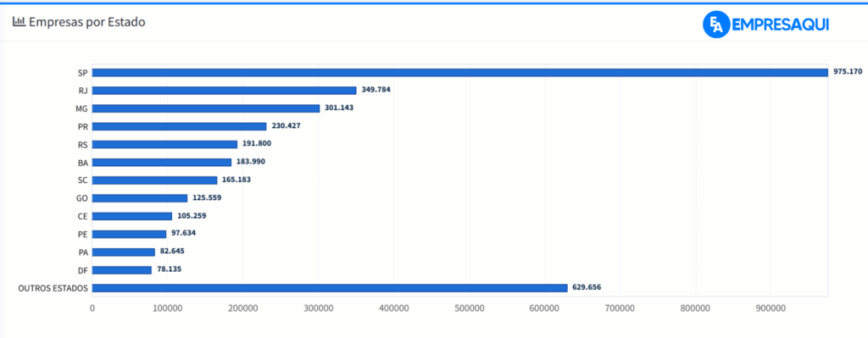Click the SP axis label

click(82, 73)
